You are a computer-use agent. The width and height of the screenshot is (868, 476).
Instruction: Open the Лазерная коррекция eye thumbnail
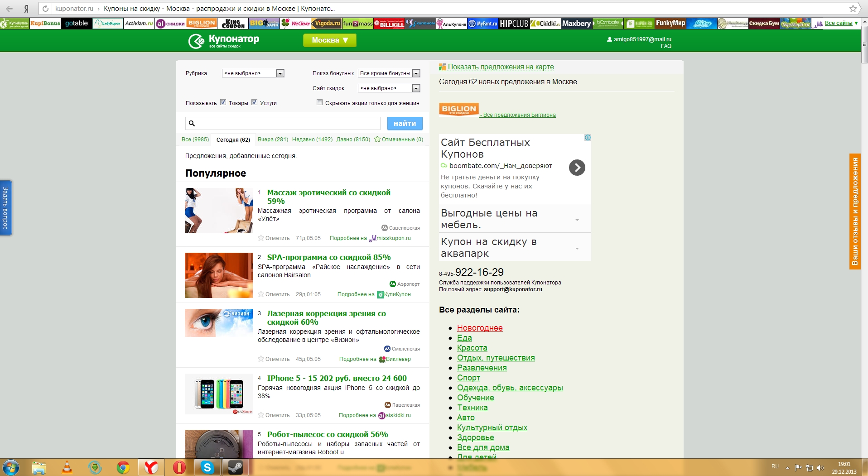point(219,323)
